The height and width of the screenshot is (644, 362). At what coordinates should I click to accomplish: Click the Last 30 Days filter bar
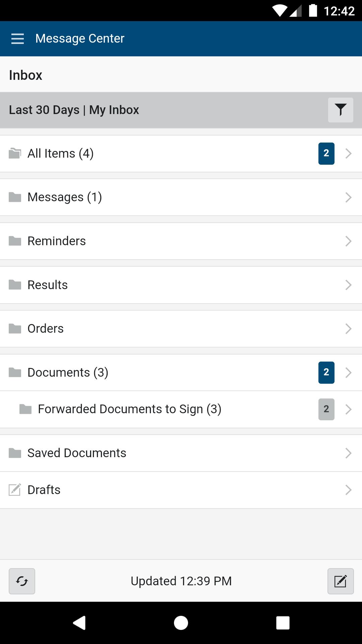tap(74, 110)
